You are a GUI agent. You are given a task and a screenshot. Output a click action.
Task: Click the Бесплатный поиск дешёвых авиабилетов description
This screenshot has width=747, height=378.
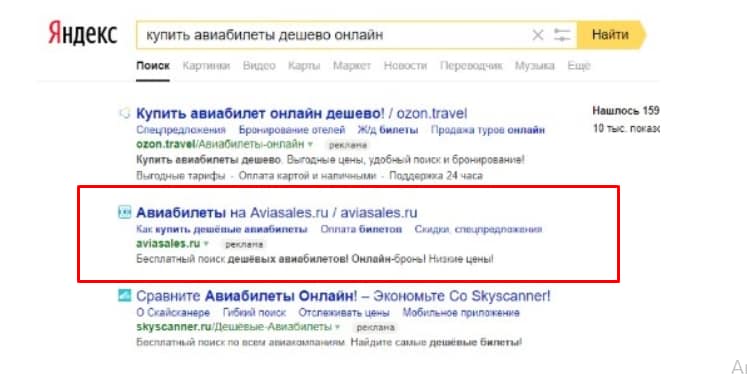pyautogui.click(x=315, y=259)
